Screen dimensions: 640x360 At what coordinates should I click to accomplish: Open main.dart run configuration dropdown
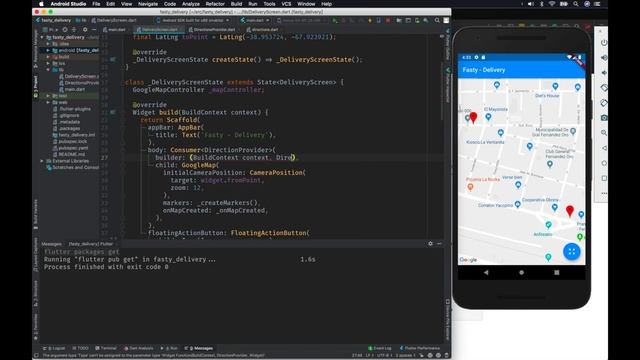coord(255,20)
